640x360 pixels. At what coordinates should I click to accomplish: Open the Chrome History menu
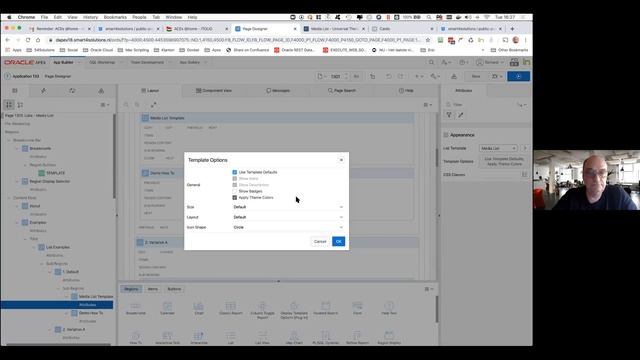click(91, 18)
